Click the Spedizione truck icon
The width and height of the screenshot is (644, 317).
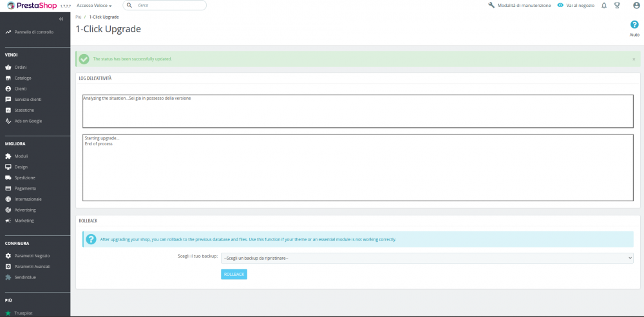pos(8,177)
